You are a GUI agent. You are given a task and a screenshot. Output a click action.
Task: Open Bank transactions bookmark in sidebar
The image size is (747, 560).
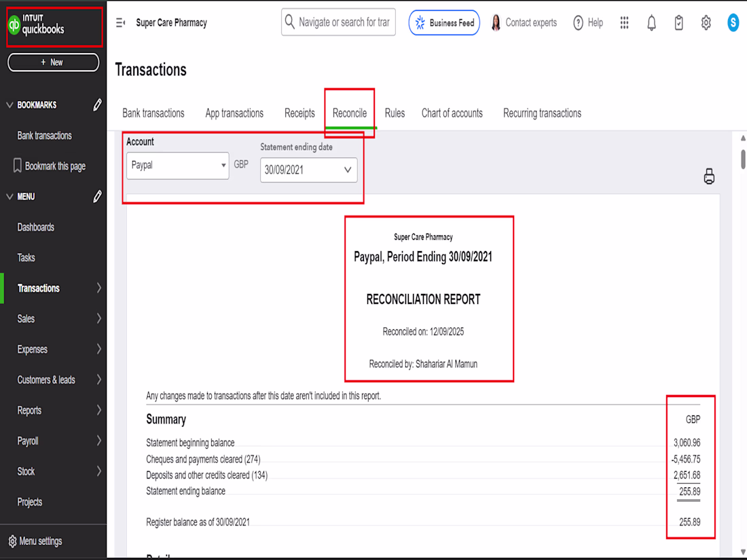tap(44, 135)
